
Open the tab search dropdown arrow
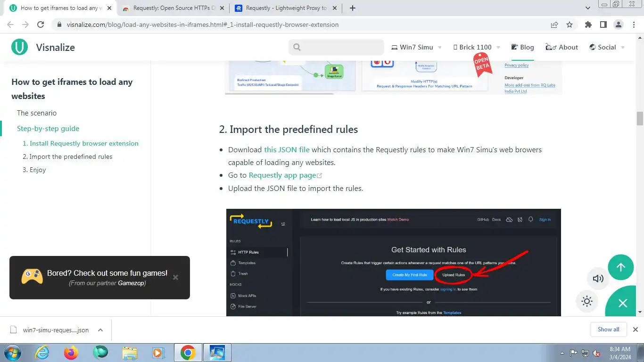(x=588, y=8)
